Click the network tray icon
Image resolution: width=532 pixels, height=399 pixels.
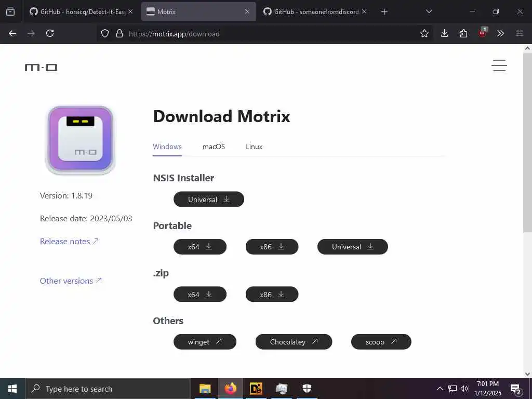coord(453,389)
